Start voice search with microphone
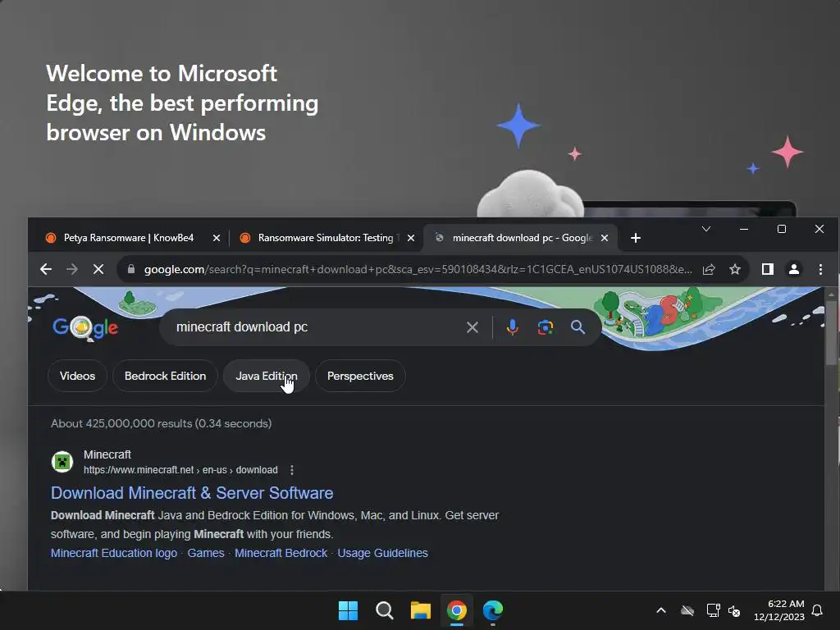Viewport: 840px width, 630px height. point(512,327)
